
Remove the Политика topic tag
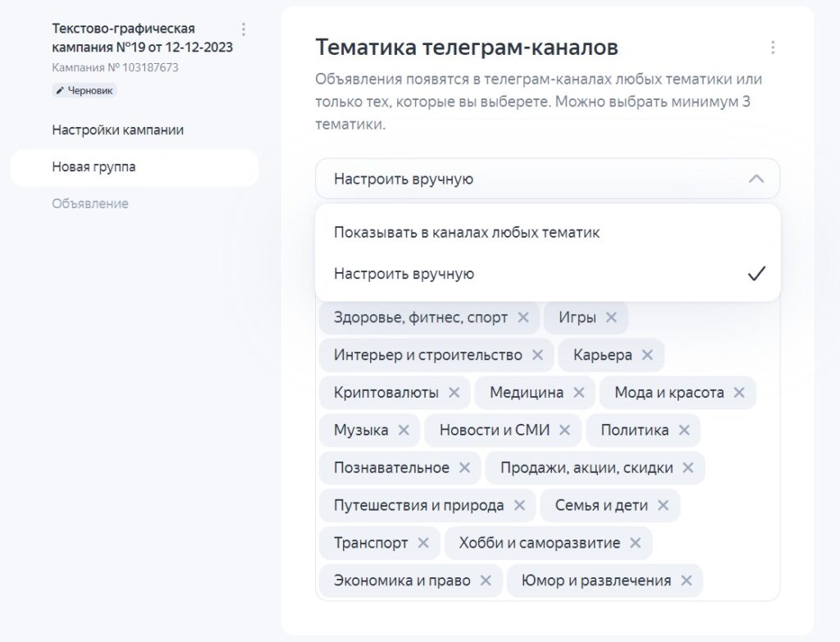[684, 430]
